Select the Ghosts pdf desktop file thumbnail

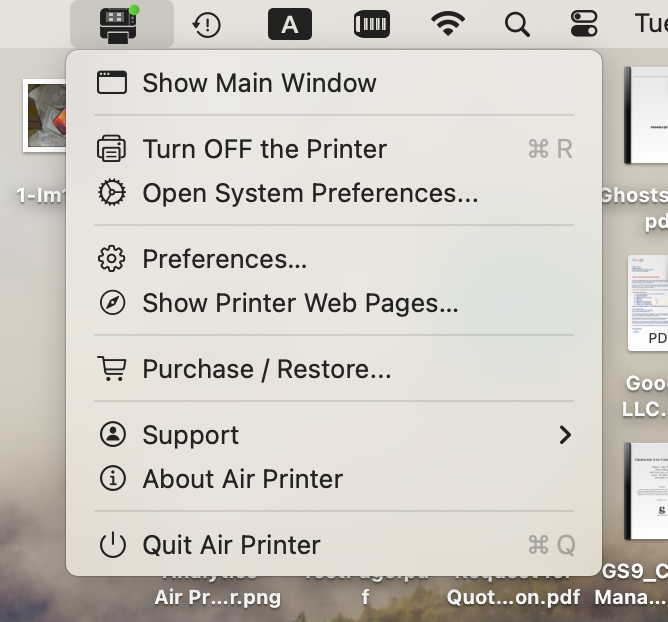(x=646, y=115)
